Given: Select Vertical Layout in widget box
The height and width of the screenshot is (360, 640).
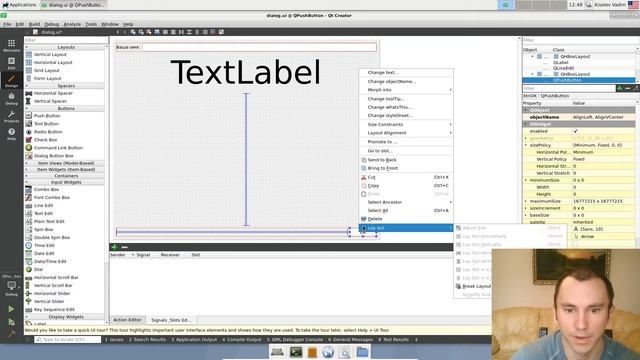Looking at the screenshot, I should [50, 54].
